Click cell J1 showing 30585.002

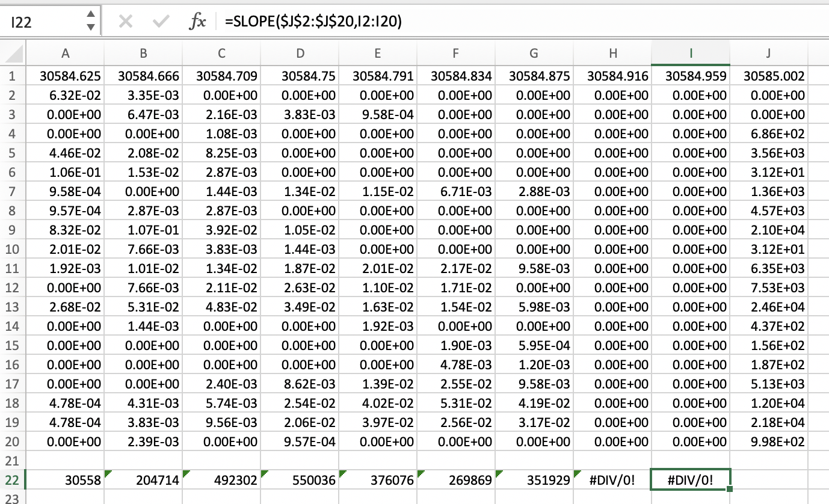[768, 76]
